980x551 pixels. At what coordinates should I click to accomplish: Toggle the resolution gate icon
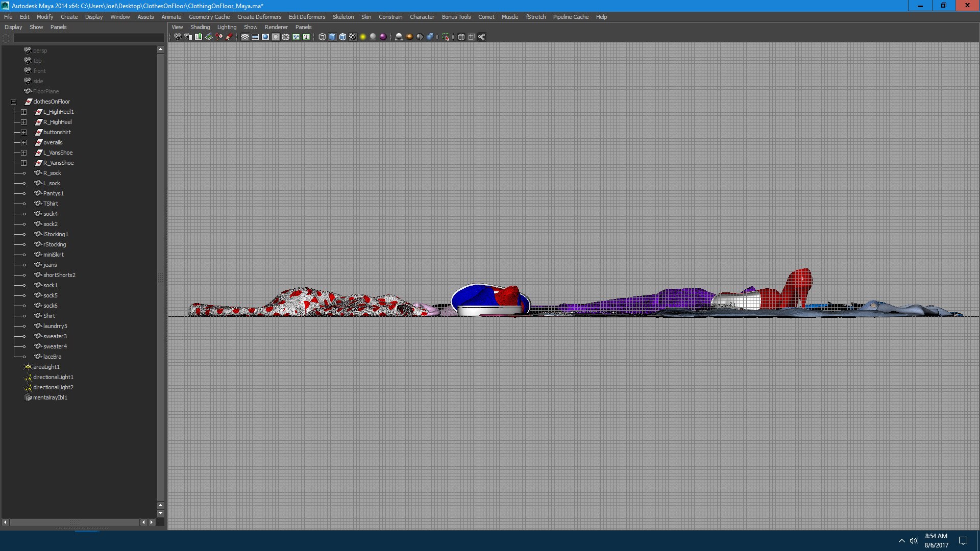tap(265, 37)
